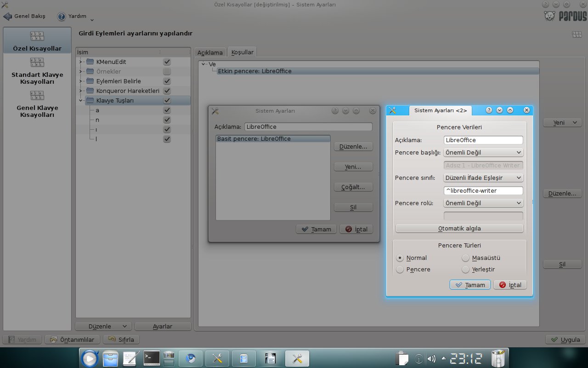Go back with Genel Bakış button
Image resolution: width=588 pixels, height=368 pixels.
pos(24,16)
